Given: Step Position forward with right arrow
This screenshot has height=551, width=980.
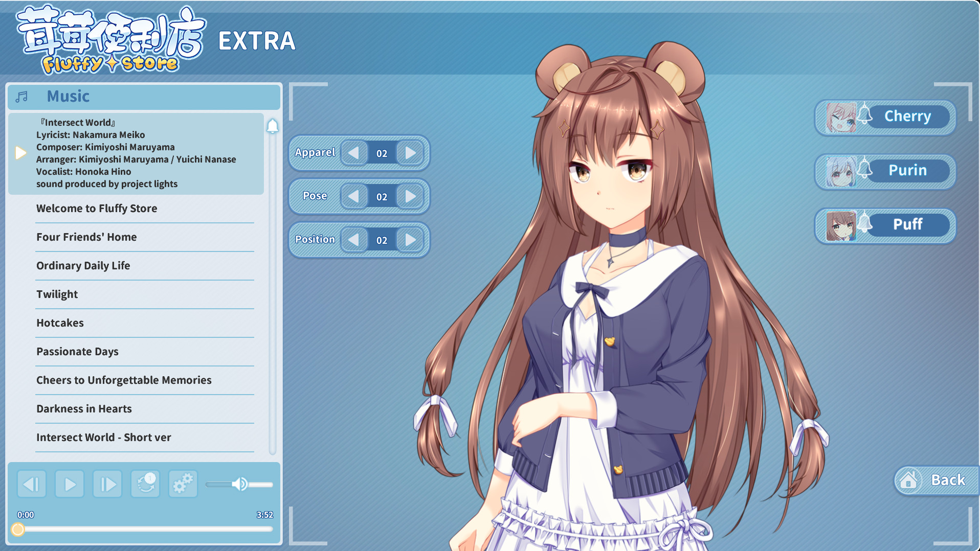Looking at the screenshot, I should coord(410,240).
